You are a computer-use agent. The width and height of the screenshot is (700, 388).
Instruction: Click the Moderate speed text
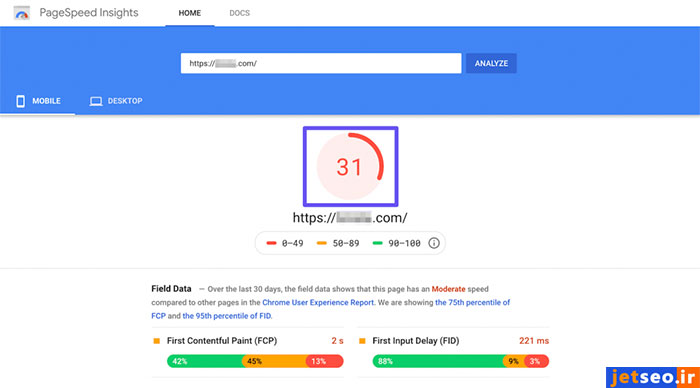tap(448, 289)
